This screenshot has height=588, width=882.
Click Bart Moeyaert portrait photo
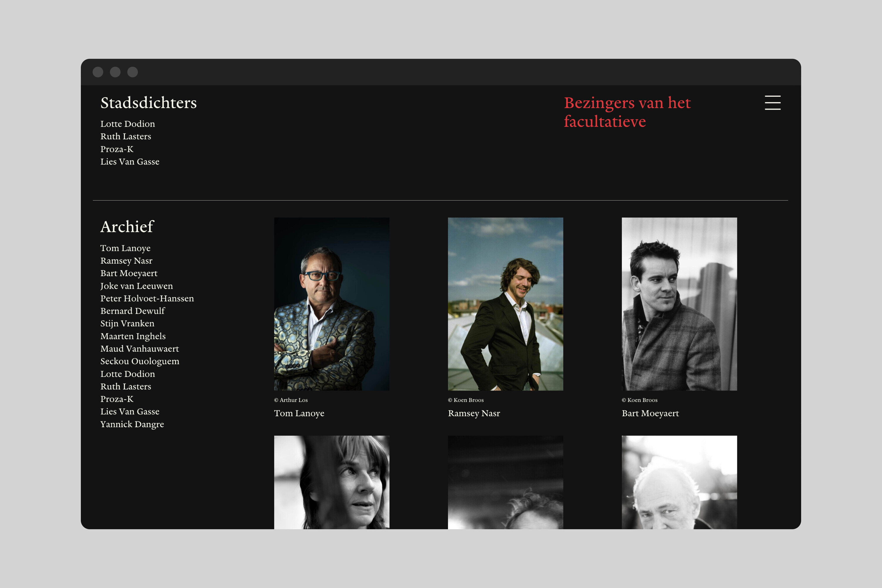tap(679, 304)
